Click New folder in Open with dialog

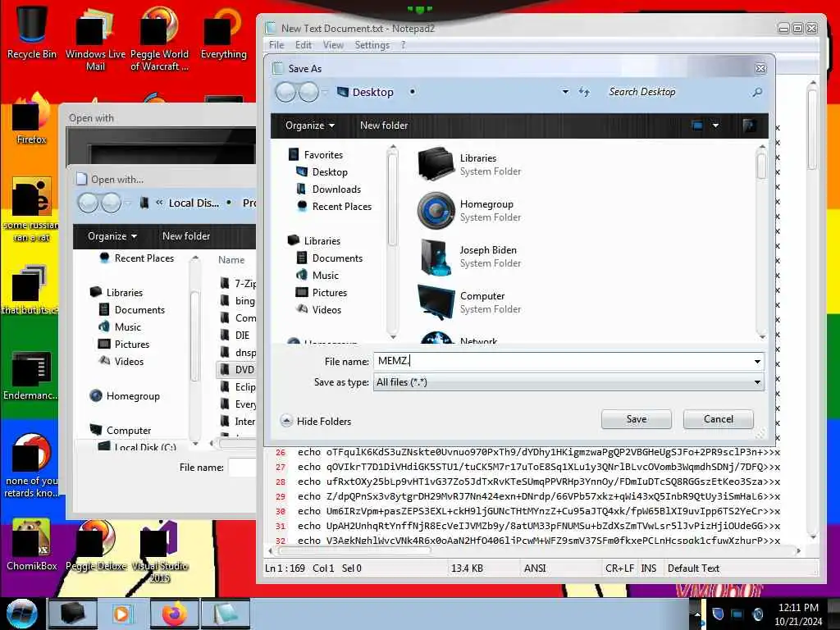[186, 236]
